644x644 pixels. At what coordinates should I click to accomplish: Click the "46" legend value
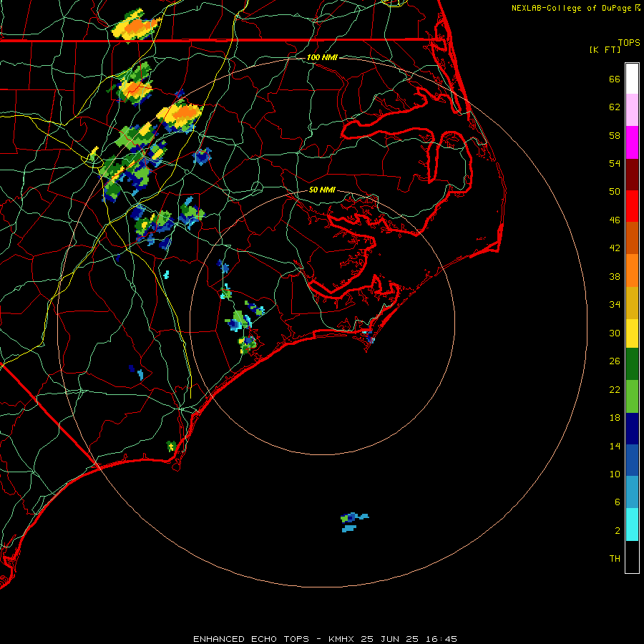point(615,220)
